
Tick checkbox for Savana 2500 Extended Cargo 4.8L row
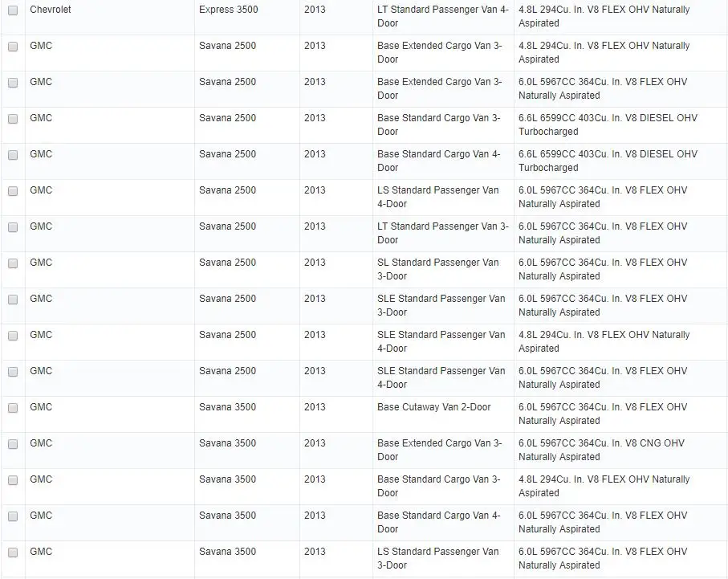(13, 47)
